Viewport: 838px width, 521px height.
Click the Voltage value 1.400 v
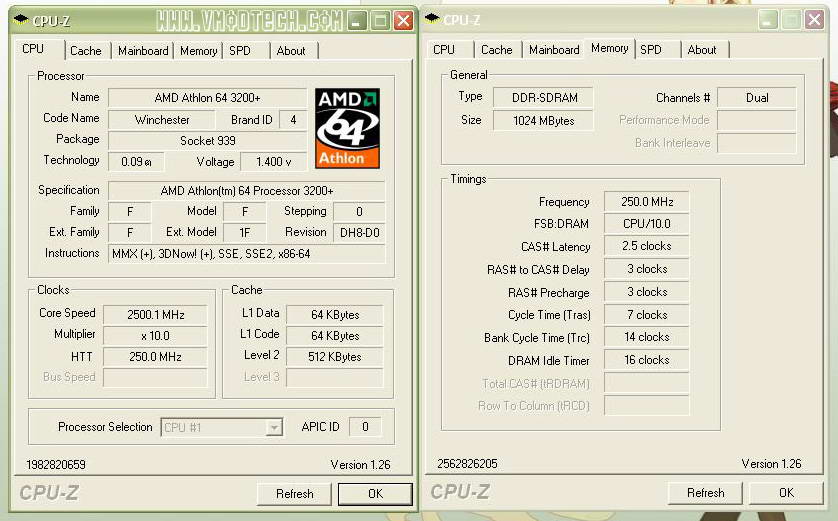(x=274, y=161)
